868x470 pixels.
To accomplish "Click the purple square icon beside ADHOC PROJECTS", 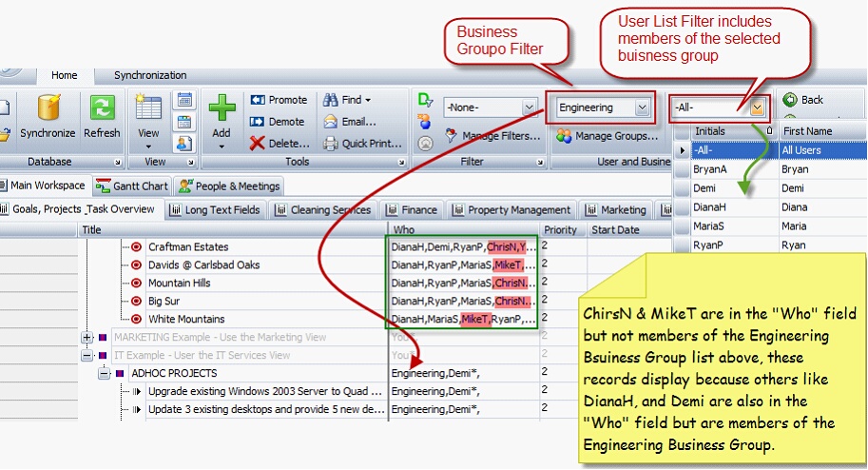I will point(120,374).
